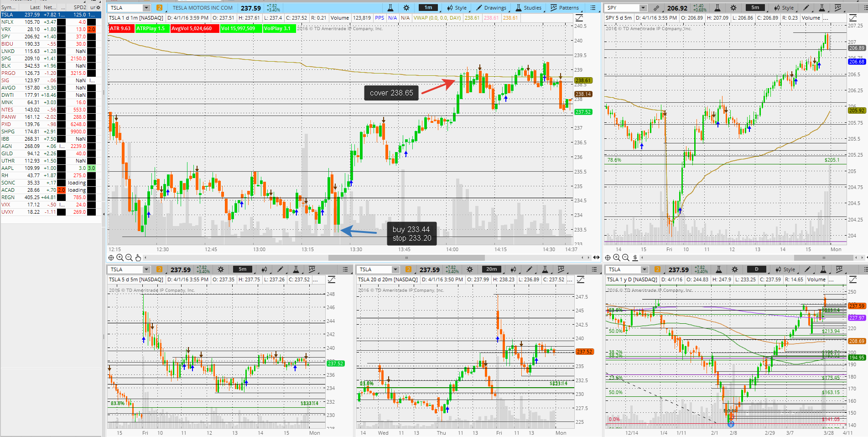The image size is (868, 437).
Task: Select the TSLA row in the watchlist
Action: click(51, 15)
